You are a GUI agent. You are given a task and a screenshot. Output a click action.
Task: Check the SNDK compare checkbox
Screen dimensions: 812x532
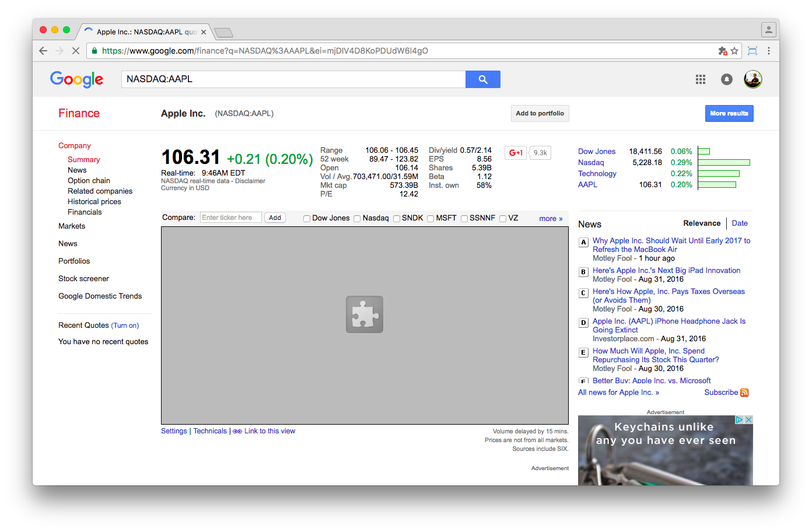(x=396, y=219)
